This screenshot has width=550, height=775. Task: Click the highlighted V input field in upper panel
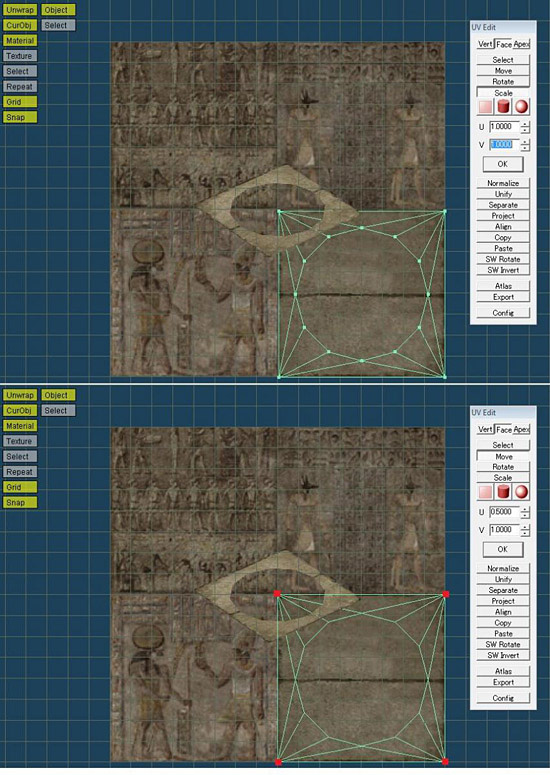(504, 144)
